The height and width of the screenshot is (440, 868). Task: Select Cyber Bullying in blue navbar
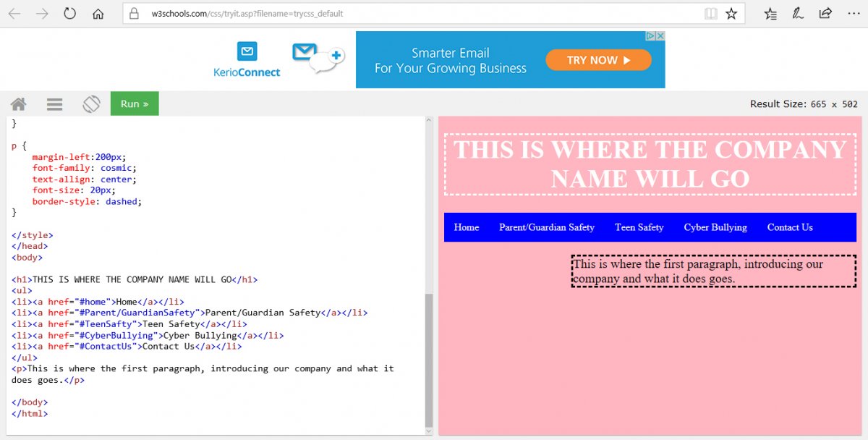click(x=715, y=227)
